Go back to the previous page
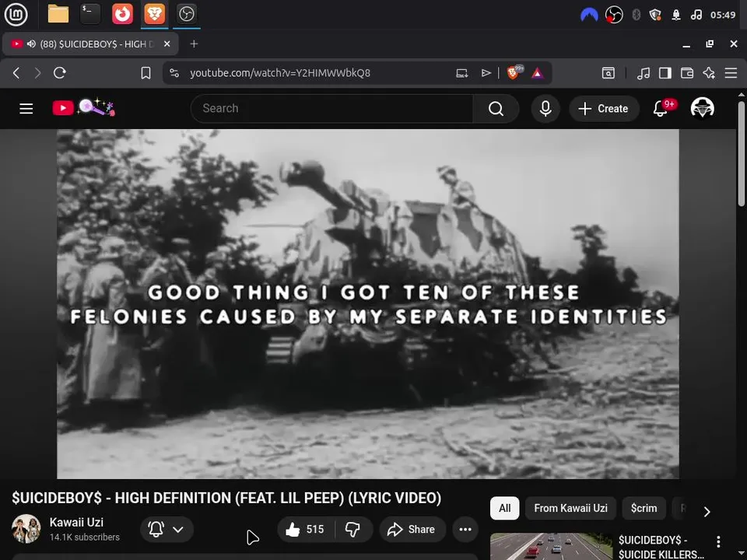Screen dimensions: 747x560 click(x=16, y=73)
